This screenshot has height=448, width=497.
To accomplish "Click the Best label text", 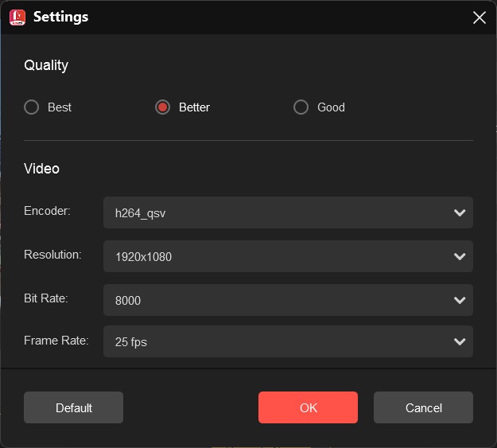I will click(x=60, y=107).
